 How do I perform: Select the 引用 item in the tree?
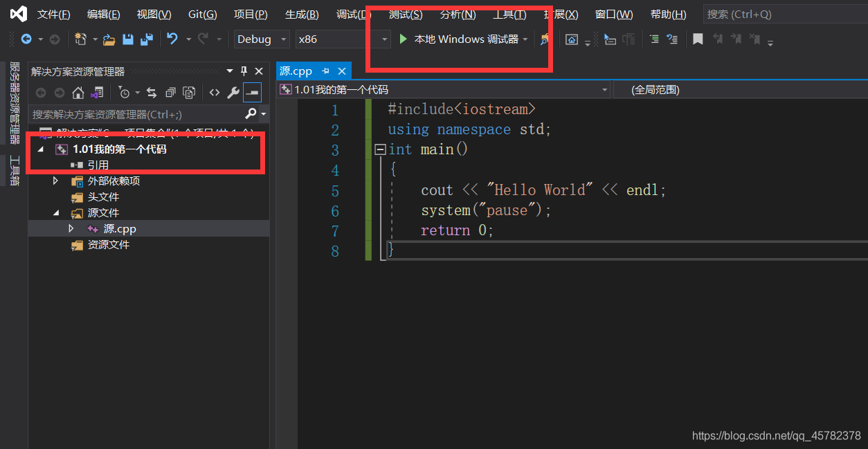(x=98, y=165)
